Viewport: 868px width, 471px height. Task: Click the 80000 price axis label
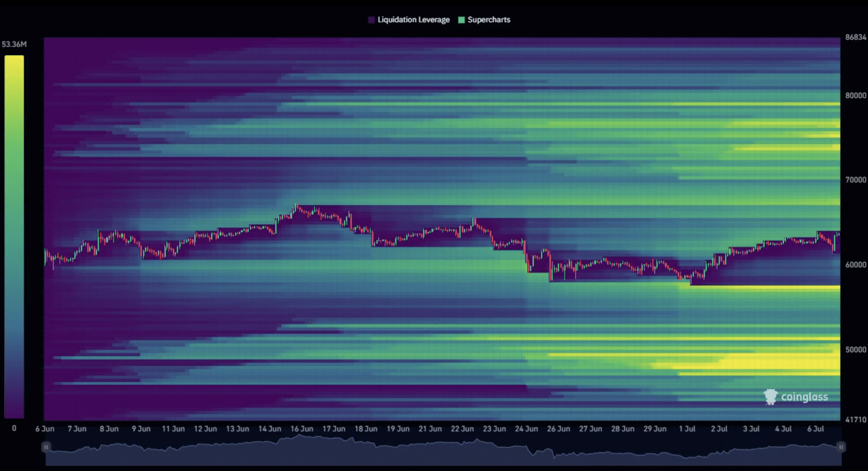click(856, 95)
